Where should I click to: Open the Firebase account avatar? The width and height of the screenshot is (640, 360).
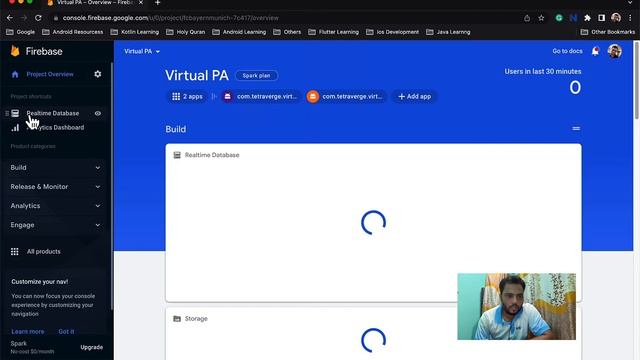click(614, 51)
